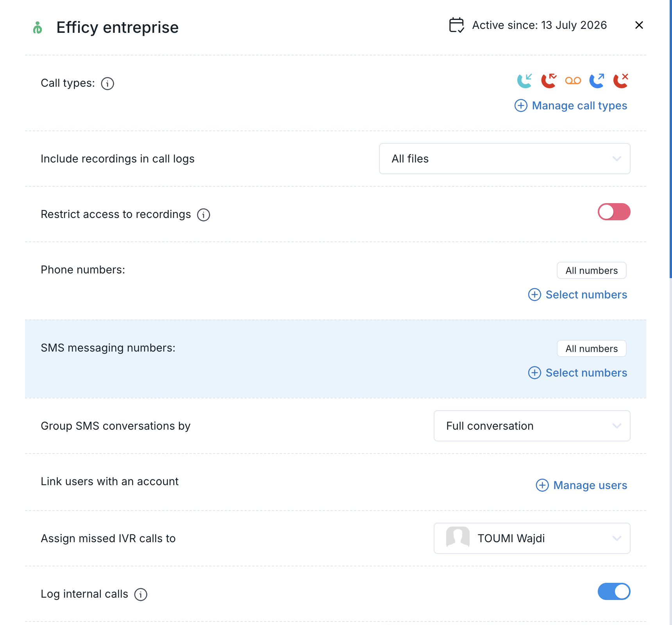Open the Call types info tooltip icon
Screen dimensions: 672x625
(x=107, y=84)
